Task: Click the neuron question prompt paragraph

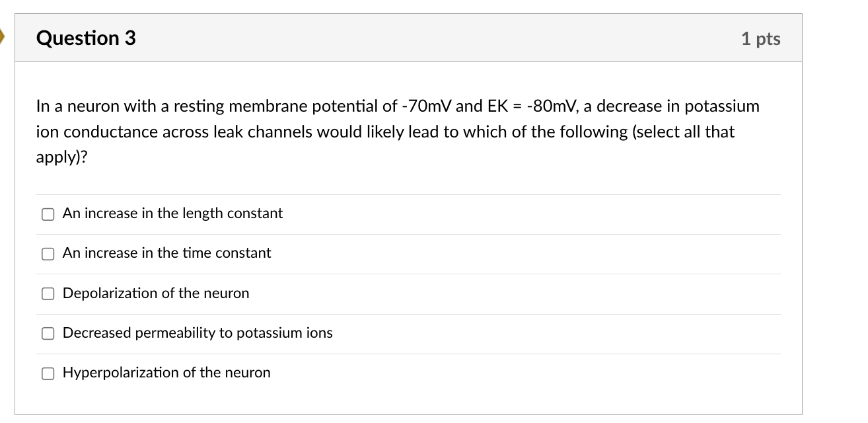Action: [x=396, y=131]
